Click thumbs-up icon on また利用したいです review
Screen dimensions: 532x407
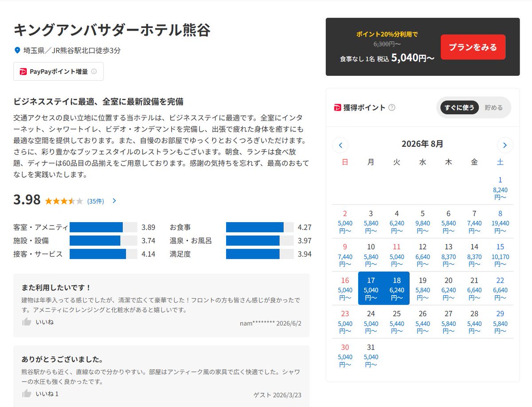click(27, 322)
